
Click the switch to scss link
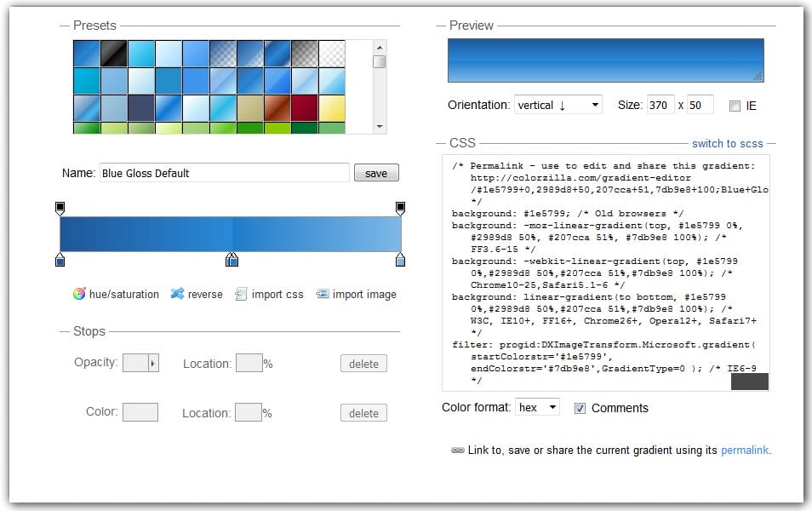(728, 144)
